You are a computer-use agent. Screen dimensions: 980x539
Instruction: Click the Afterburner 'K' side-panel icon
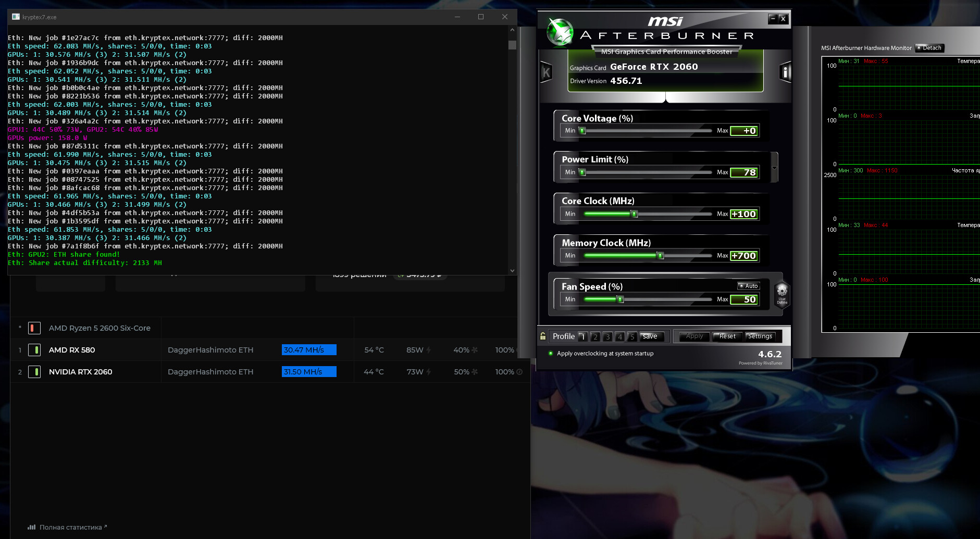[546, 72]
